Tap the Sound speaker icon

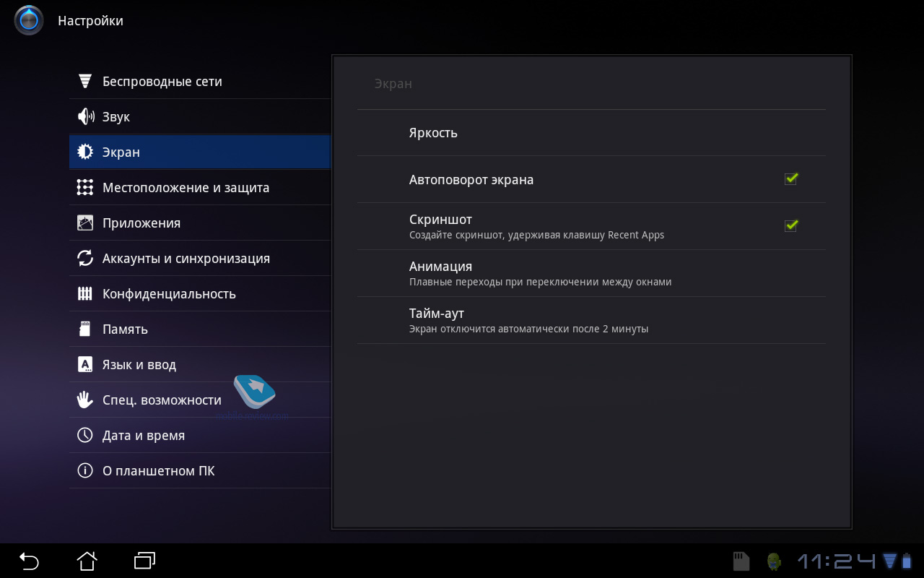(x=85, y=116)
